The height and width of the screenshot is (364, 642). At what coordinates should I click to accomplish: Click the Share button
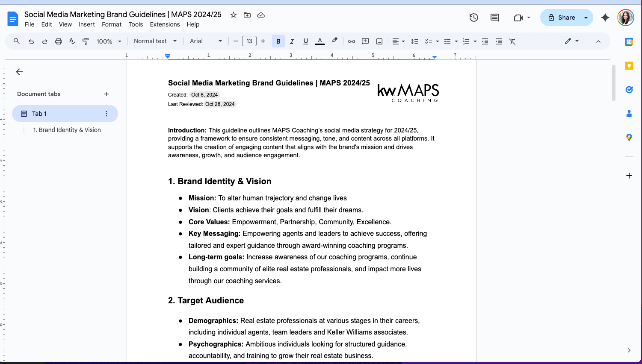click(561, 18)
